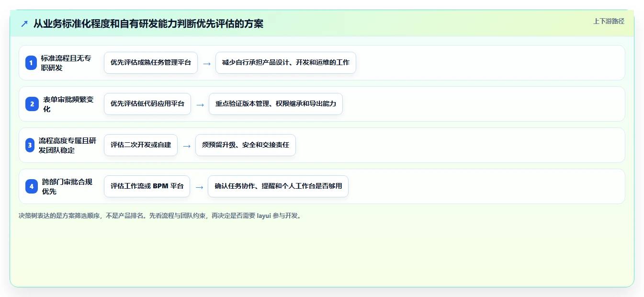Click the 标准流程且无专职研发 condition text

pyautogui.click(x=66, y=63)
